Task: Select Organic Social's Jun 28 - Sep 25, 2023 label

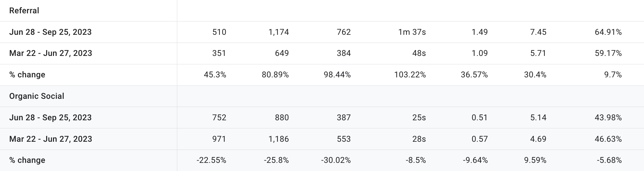Action: [x=50, y=118]
